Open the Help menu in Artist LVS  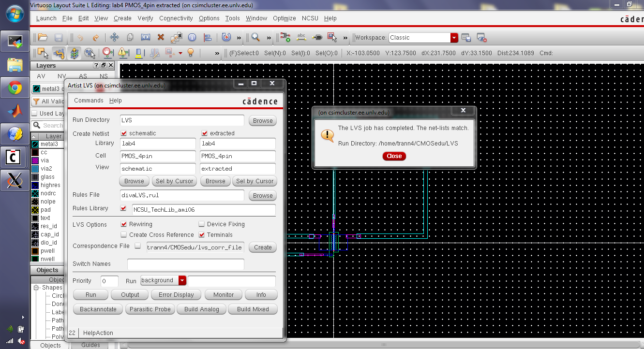(116, 101)
